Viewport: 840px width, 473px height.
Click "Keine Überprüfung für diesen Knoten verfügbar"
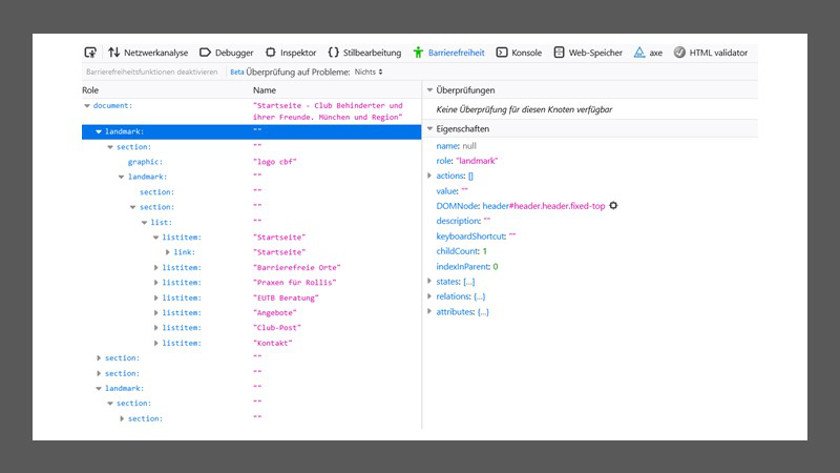pyautogui.click(x=524, y=109)
